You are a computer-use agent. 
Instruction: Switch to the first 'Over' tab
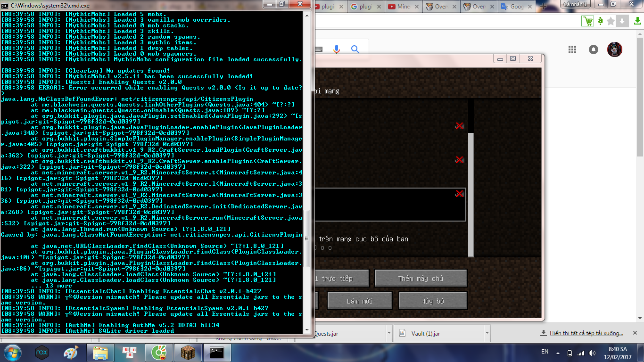tap(441, 7)
